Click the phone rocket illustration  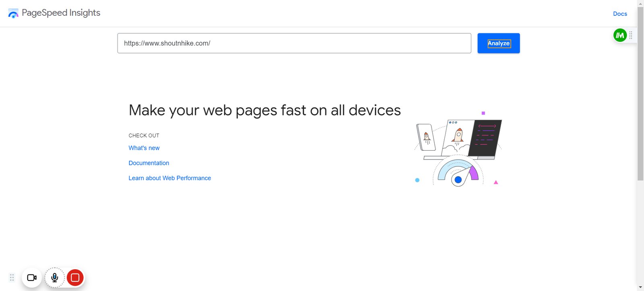[x=426, y=137]
